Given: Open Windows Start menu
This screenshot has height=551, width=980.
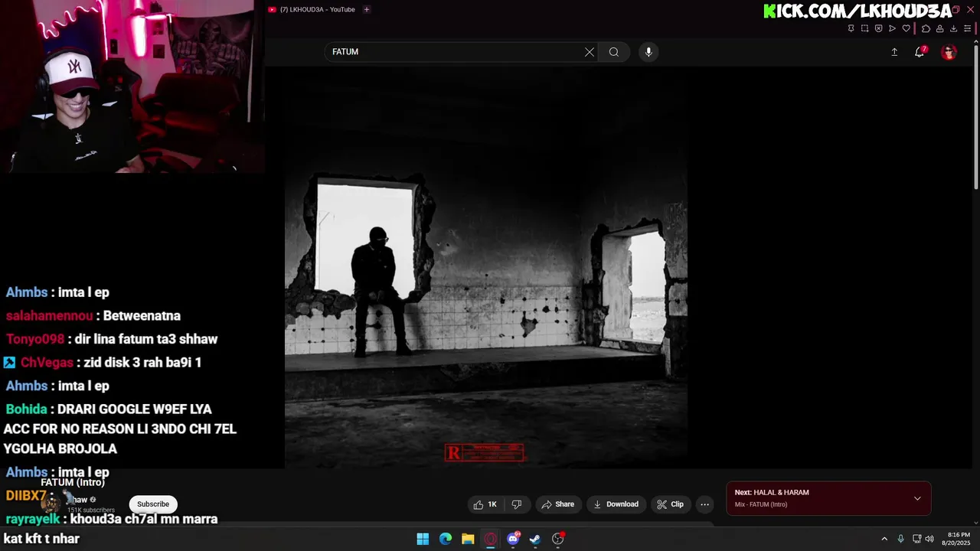Looking at the screenshot, I should point(423,539).
